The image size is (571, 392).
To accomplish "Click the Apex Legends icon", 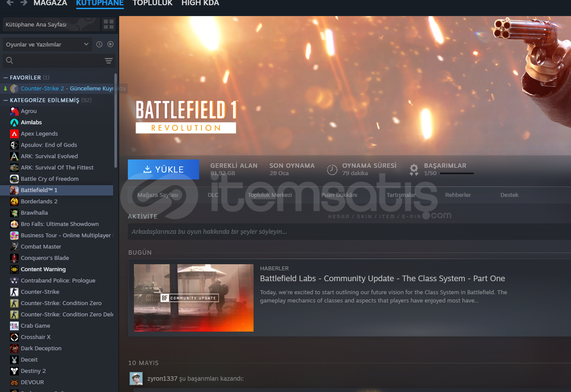I will [14, 134].
